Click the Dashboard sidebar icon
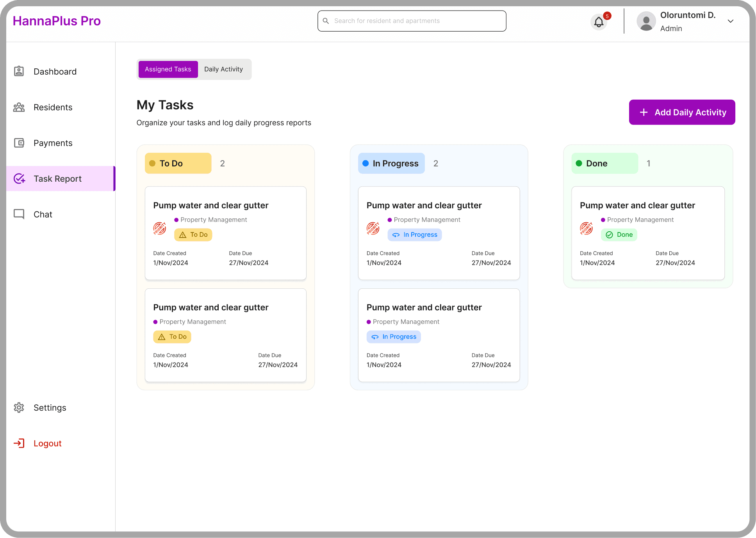 point(19,71)
